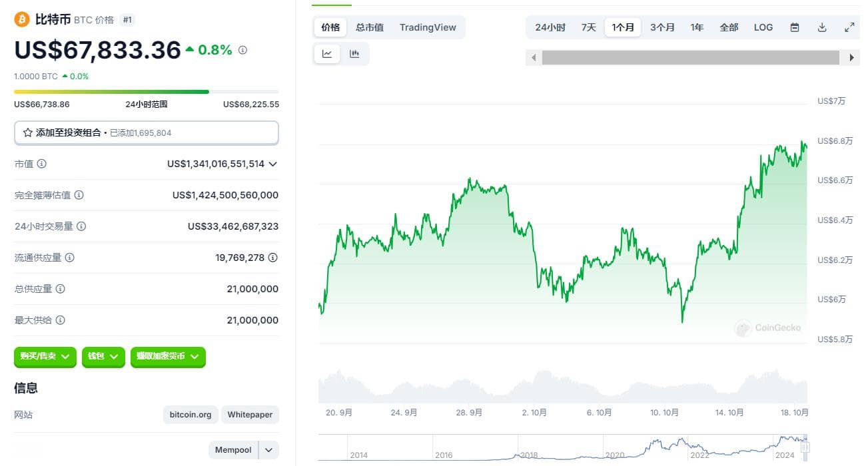Image resolution: width=868 pixels, height=466 pixels.
Task: Select the 1年 time range
Action: click(697, 27)
